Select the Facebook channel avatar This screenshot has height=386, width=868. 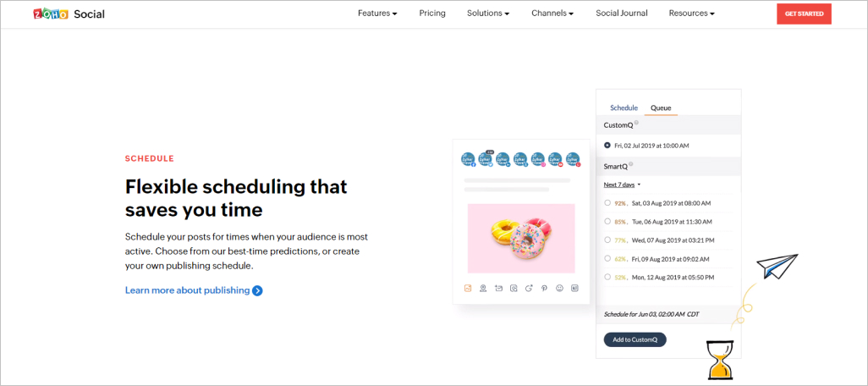[x=468, y=159]
